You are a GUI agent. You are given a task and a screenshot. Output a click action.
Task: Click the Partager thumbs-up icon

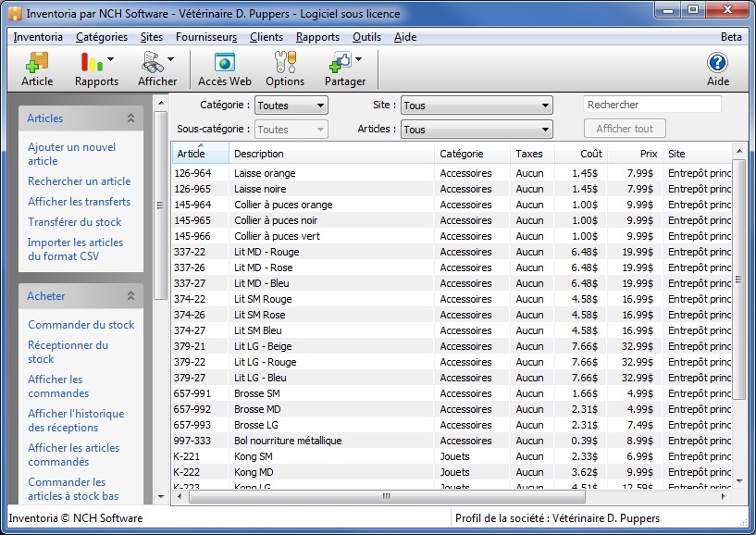(341, 63)
